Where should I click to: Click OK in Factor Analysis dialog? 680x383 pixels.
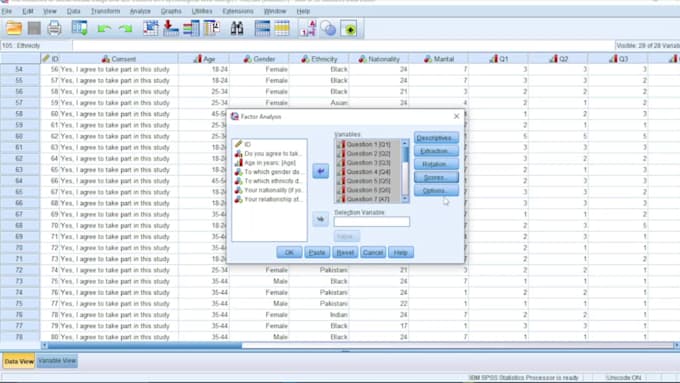(x=289, y=252)
